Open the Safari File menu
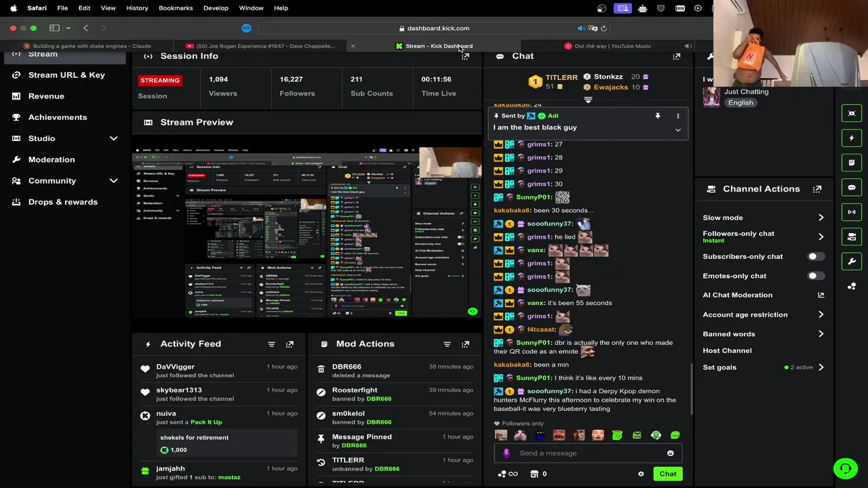This screenshot has width=868, height=488. click(x=62, y=8)
